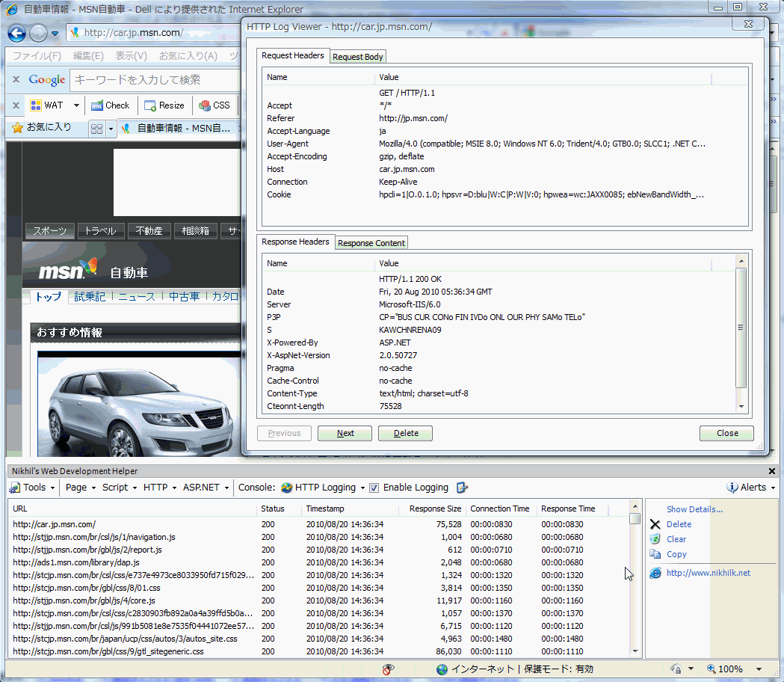The height and width of the screenshot is (682, 784).
Task: Click the popup blocker status bar icon
Action: [388, 669]
